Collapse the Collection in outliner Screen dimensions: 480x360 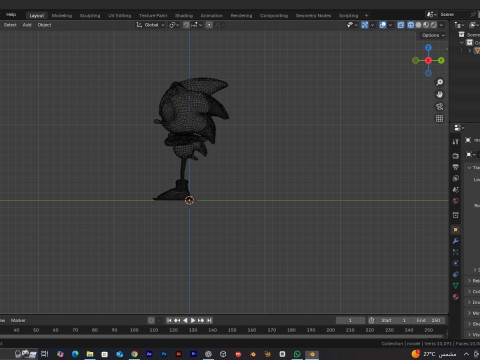(x=462, y=43)
